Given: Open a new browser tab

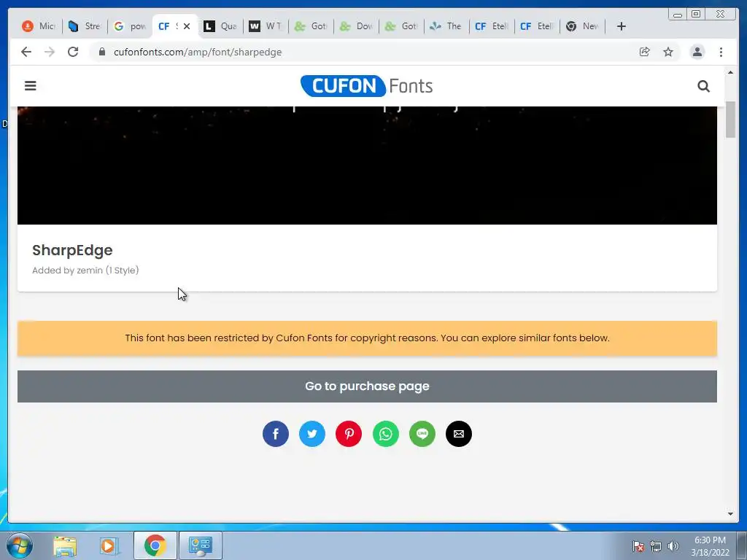Looking at the screenshot, I should 622,26.
